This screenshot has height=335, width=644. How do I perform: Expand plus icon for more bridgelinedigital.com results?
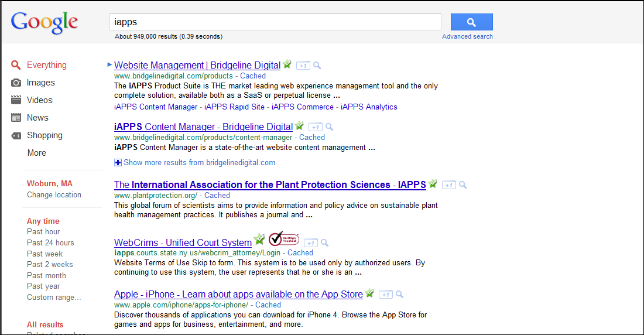(x=118, y=163)
